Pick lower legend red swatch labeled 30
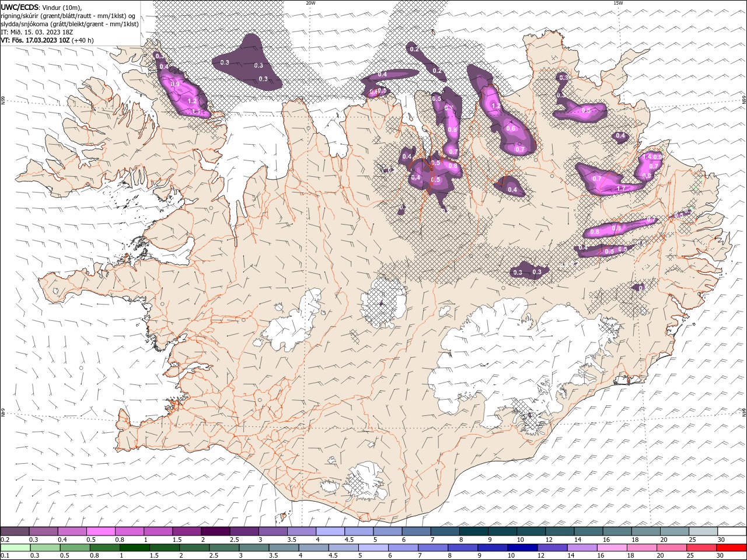 click(x=731, y=548)
